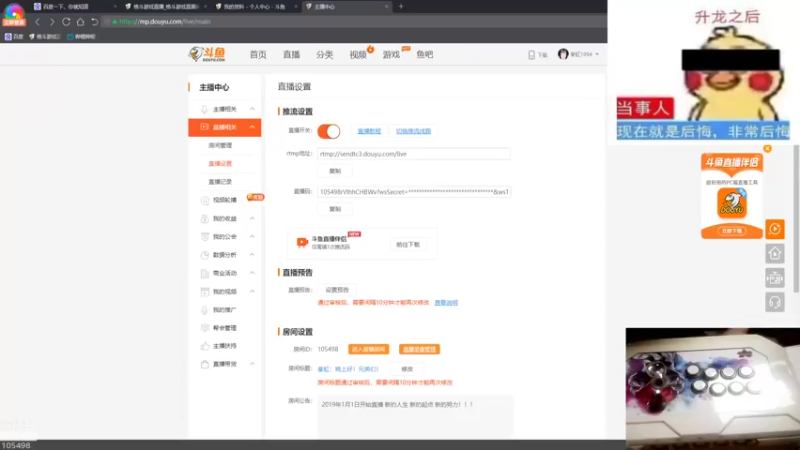Click the browser undo/restore icon
This screenshot has height=450, width=800.
click(x=94, y=22)
